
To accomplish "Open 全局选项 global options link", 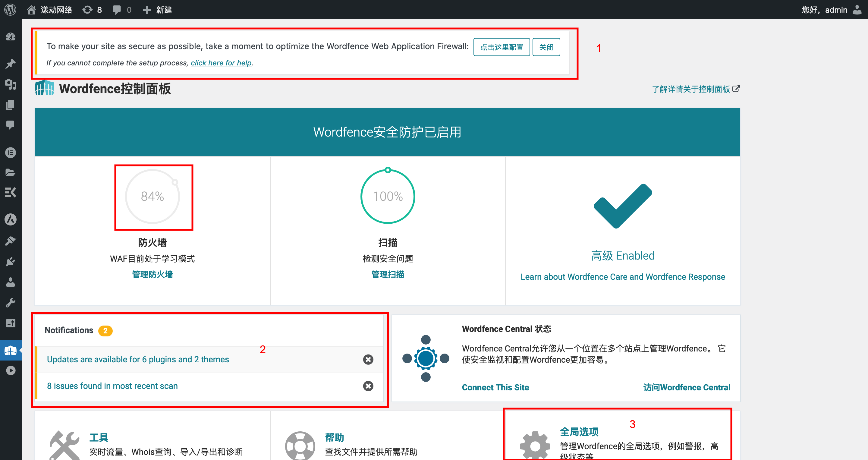I will coord(579,432).
